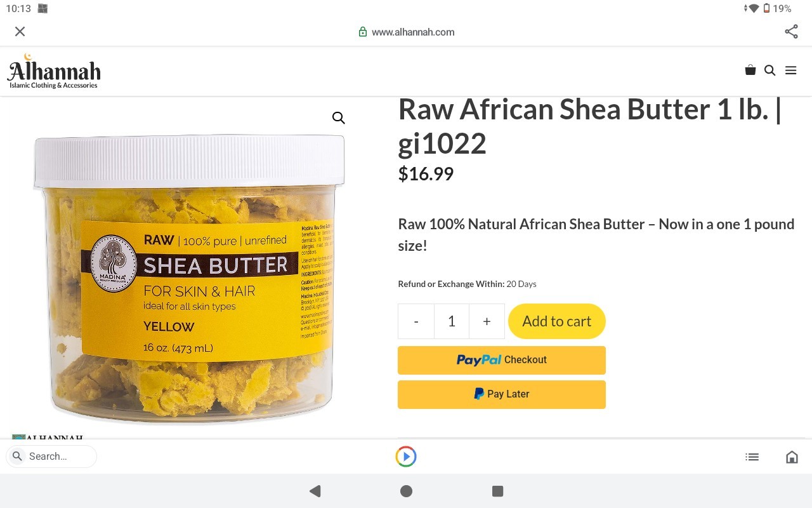Open the Google Discover play icon
The image size is (812, 508).
coord(405,456)
